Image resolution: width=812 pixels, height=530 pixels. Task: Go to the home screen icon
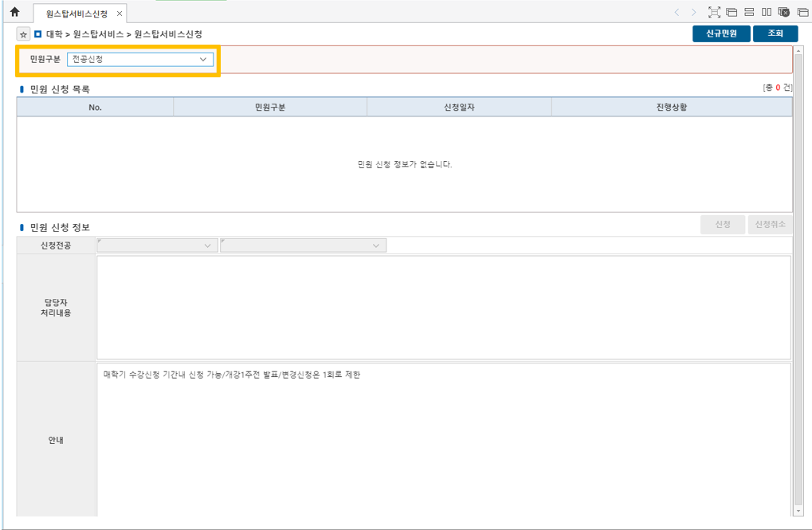click(14, 12)
